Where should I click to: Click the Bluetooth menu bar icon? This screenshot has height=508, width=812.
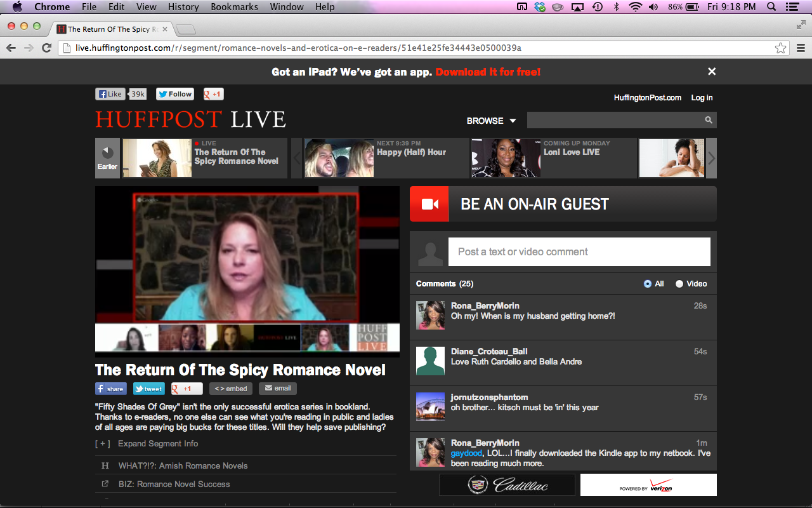[x=616, y=7]
